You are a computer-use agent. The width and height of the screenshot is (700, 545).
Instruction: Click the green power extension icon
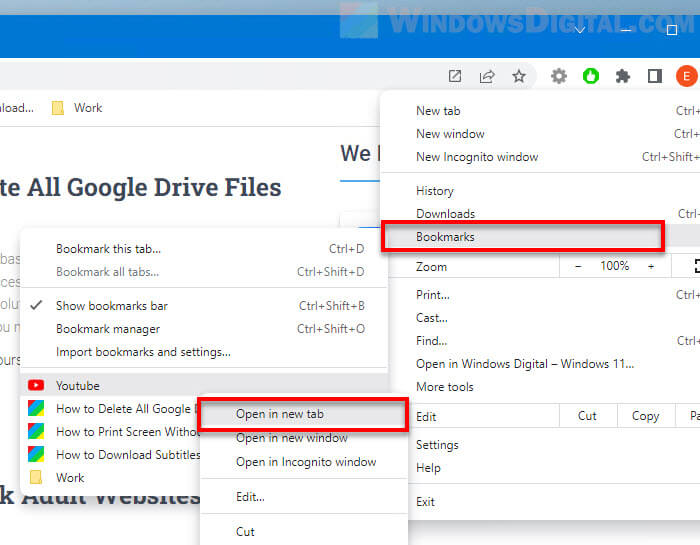pos(591,76)
